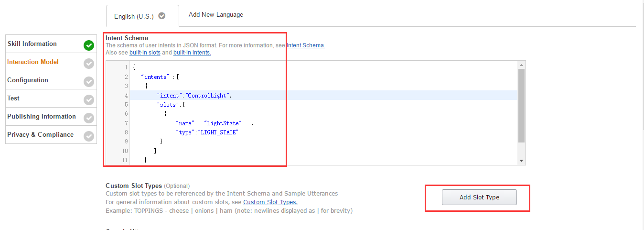644x230 pixels.
Task: Click the gray checkmark beside Test
Action: (x=89, y=100)
